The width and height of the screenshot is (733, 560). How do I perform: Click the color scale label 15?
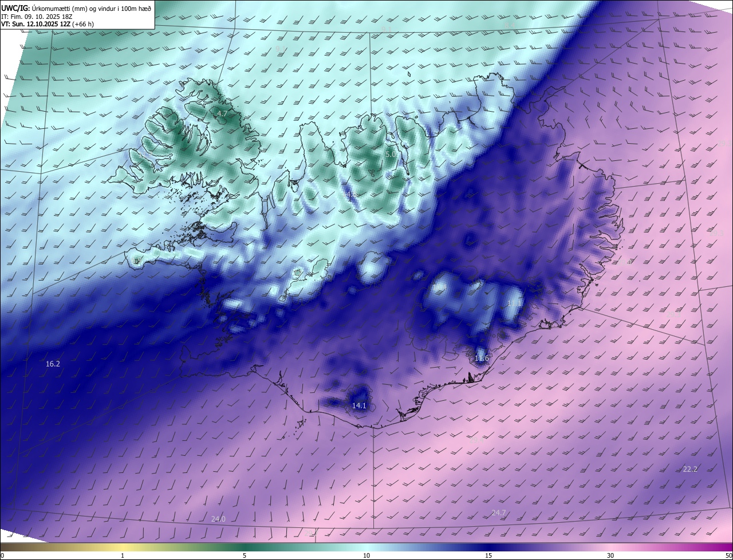(488, 555)
